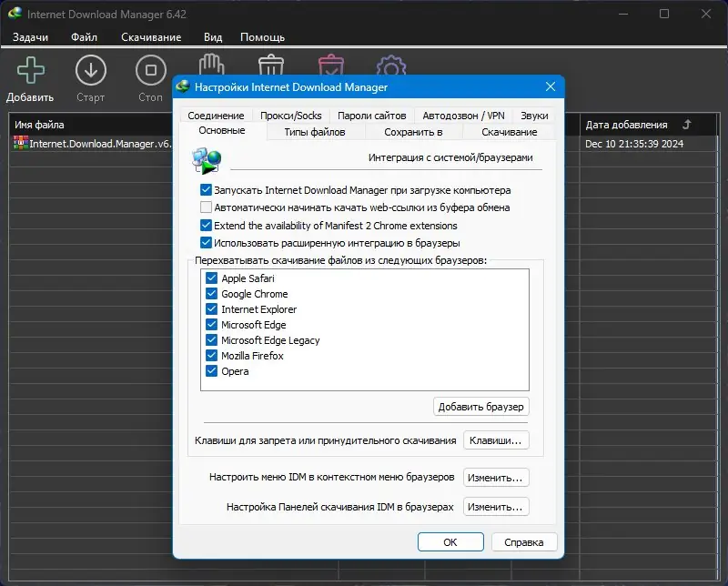Uncheck Mozilla Firefox browser
The width and height of the screenshot is (728, 586).
(211, 355)
